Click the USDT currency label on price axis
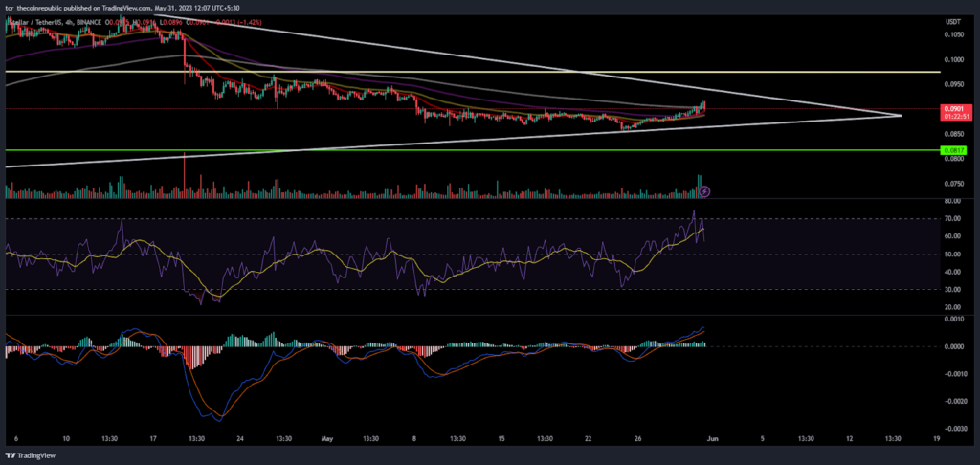This screenshot has width=980, height=465. point(952,23)
